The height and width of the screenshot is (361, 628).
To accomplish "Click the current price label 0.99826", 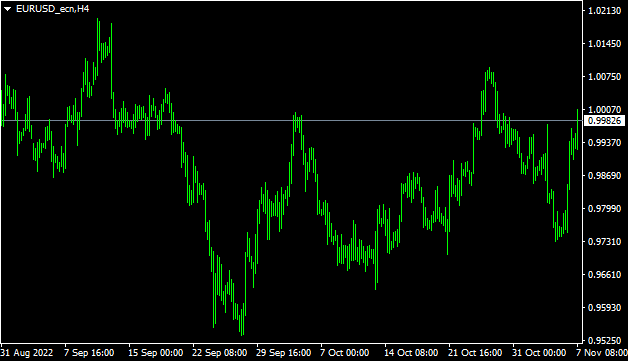I will pos(605,121).
